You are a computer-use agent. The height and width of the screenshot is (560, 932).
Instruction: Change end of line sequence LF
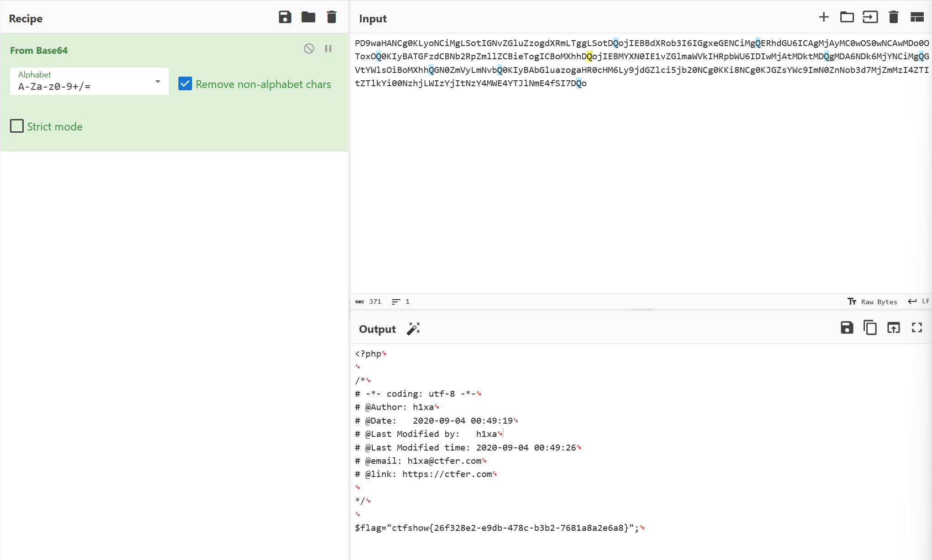pyautogui.click(x=918, y=301)
